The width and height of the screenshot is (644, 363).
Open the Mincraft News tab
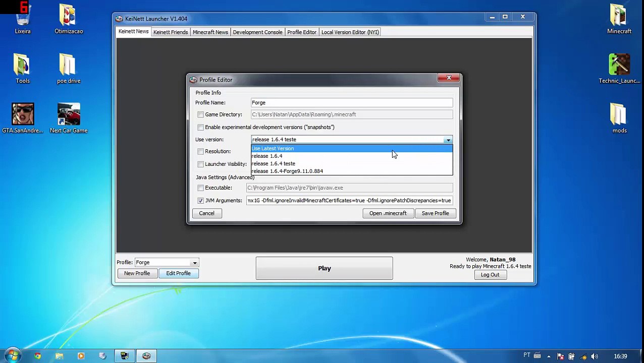click(210, 32)
